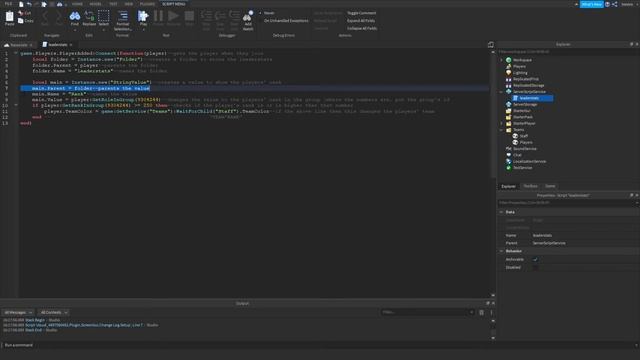Select the Staff team in Explorer
Viewport: 640px width, 360px height.
524,136
